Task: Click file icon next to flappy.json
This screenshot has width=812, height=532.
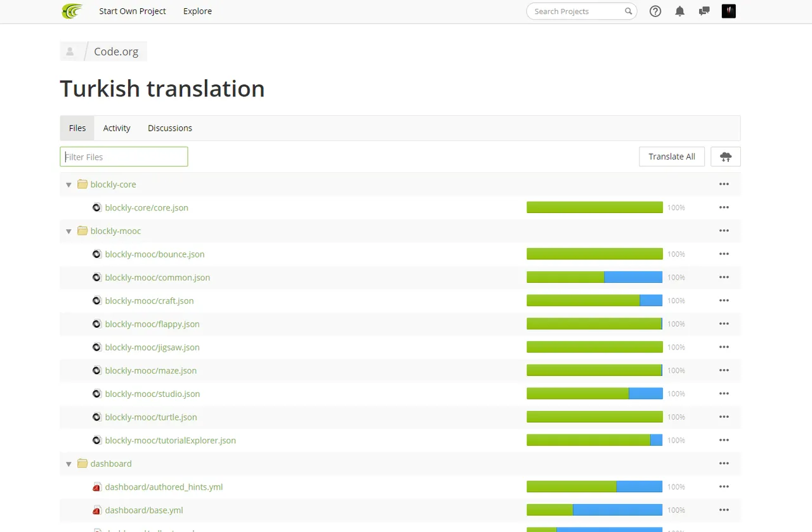Action: pos(97,324)
